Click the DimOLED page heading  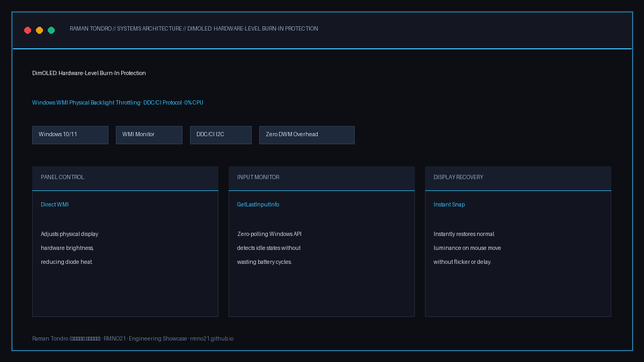89,73
